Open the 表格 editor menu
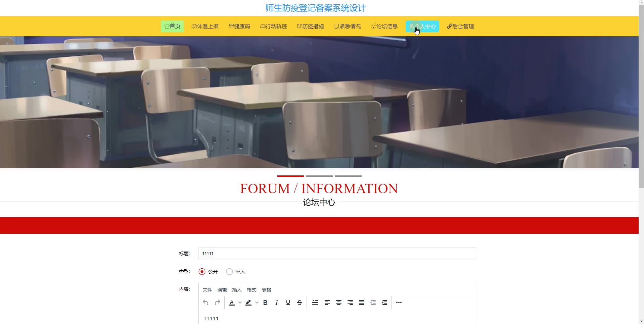 266,290
